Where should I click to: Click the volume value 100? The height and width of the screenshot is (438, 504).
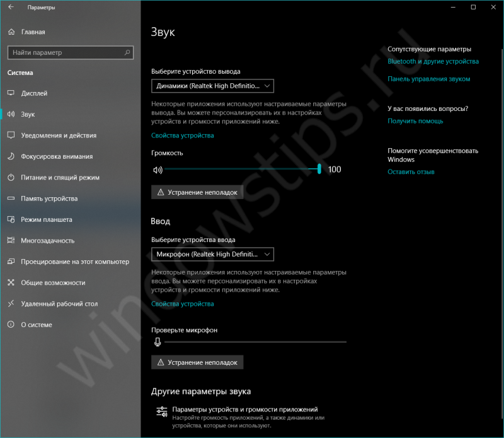click(335, 170)
